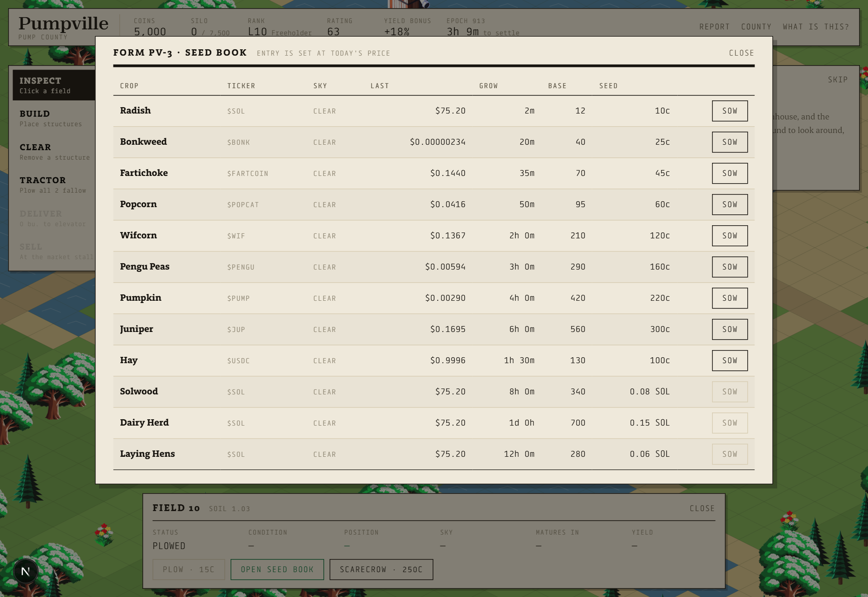This screenshot has width=868, height=597.
Task: Click the 5,000 coins value
Action: click(150, 32)
